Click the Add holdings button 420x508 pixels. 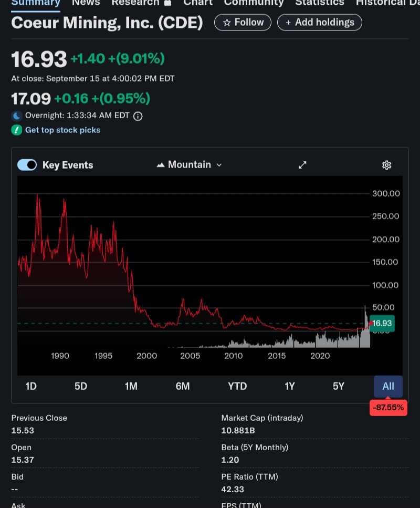click(x=320, y=23)
